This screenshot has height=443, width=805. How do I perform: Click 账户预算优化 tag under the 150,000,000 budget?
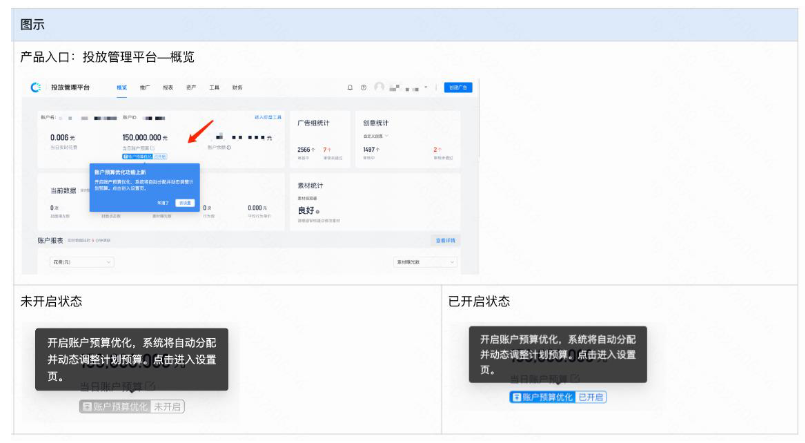138,157
